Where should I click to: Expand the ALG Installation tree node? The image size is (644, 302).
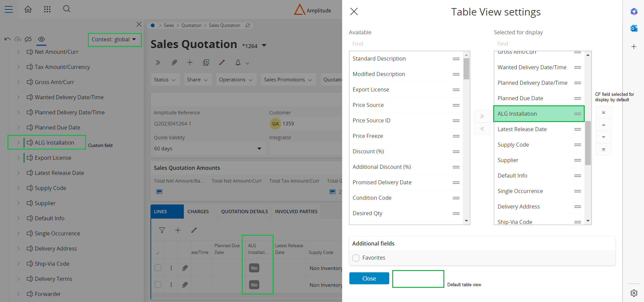[x=18, y=143]
